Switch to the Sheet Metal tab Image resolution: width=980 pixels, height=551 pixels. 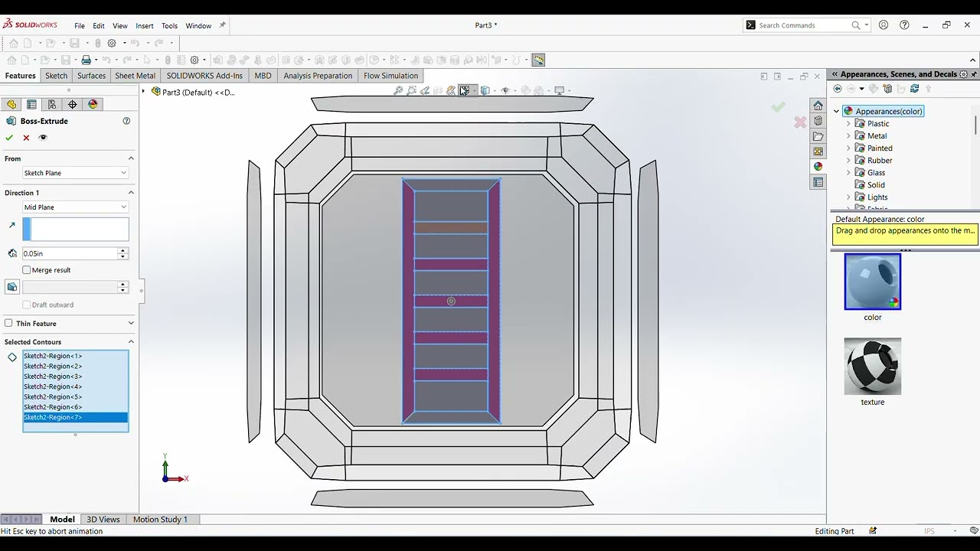[135, 76]
